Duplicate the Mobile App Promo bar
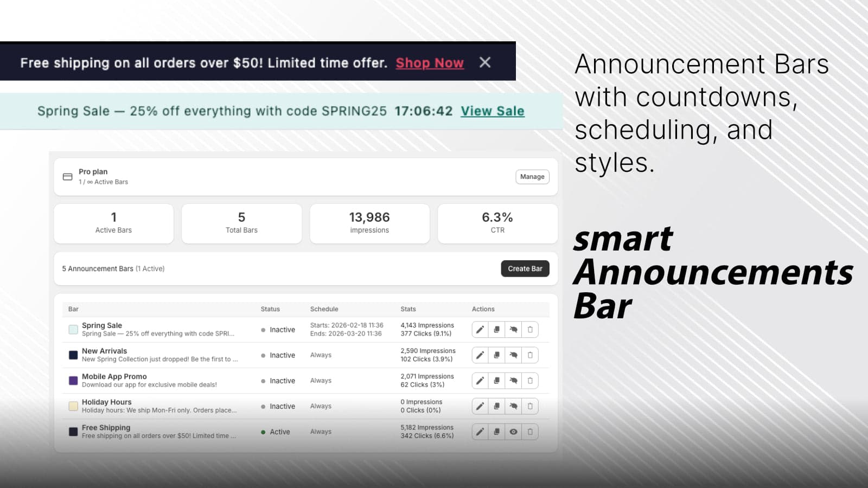 (x=497, y=381)
